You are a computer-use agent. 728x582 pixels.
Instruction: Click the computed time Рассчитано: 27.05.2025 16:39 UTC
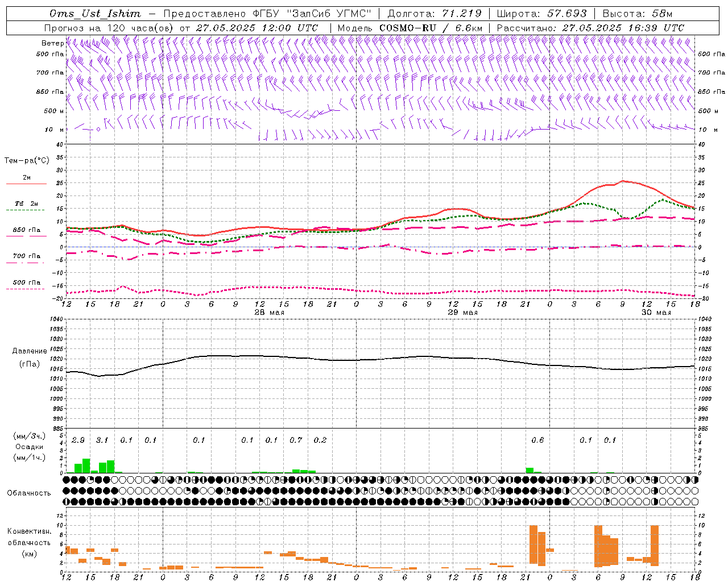click(x=590, y=28)
